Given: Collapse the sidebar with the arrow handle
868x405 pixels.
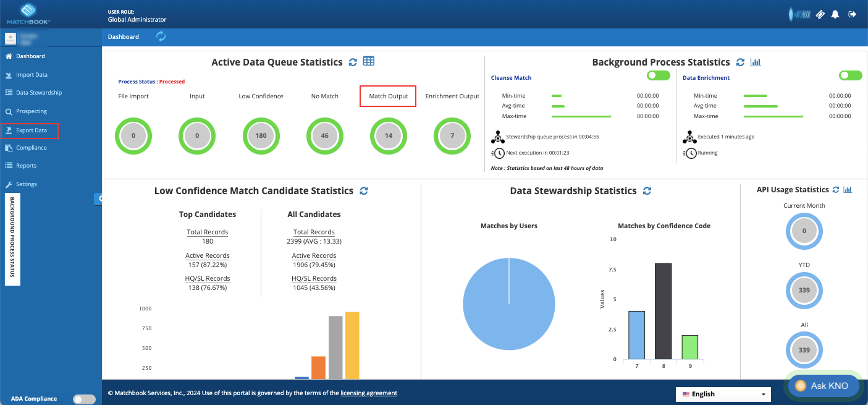Looking at the screenshot, I should coord(99,198).
